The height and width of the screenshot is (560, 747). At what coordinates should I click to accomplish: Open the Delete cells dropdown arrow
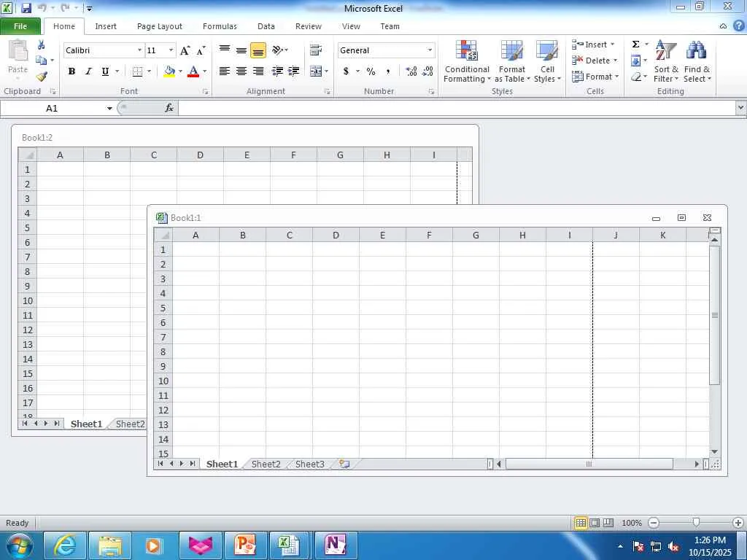tap(615, 61)
